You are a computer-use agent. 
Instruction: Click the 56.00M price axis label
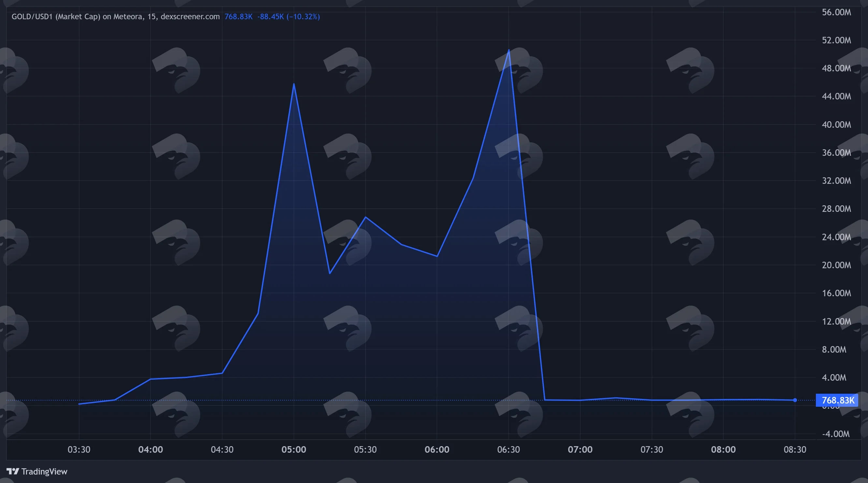point(836,12)
